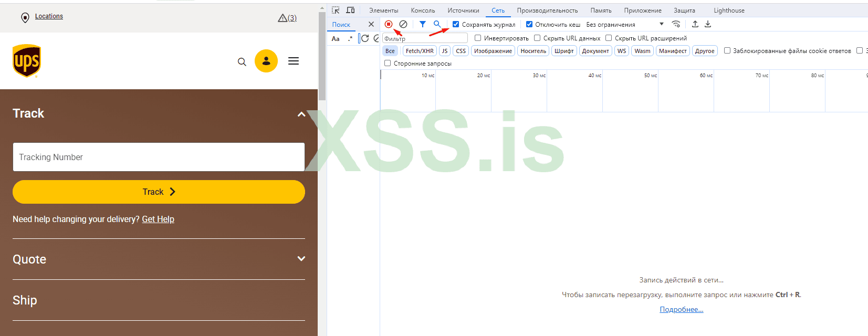Open the Без ограничения throttling dropdown
The height and width of the screenshot is (336, 868).
625,24
